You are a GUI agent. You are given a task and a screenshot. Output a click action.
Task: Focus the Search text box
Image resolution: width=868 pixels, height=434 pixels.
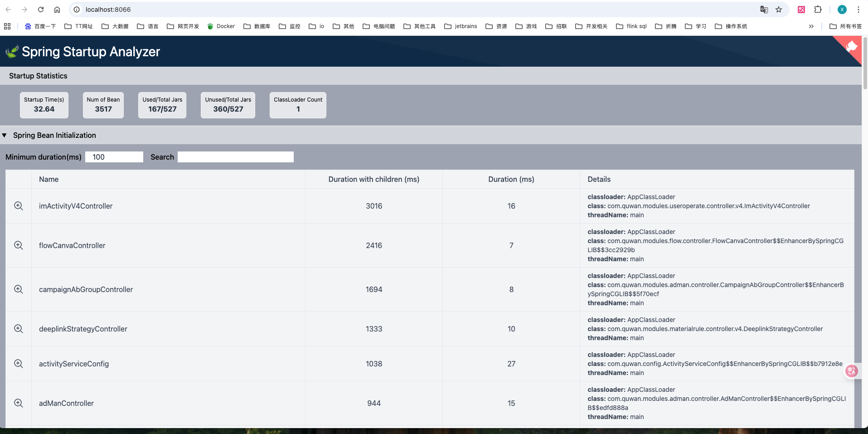(235, 157)
